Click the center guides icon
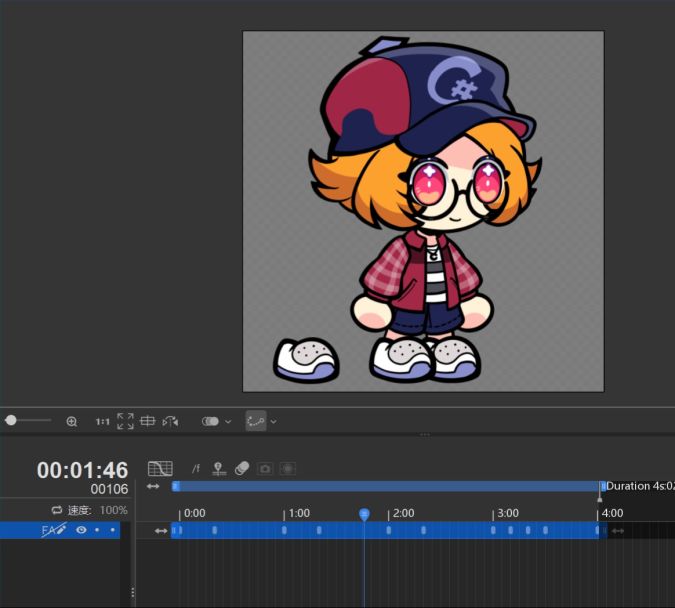The width and height of the screenshot is (675, 608). click(x=147, y=421)
